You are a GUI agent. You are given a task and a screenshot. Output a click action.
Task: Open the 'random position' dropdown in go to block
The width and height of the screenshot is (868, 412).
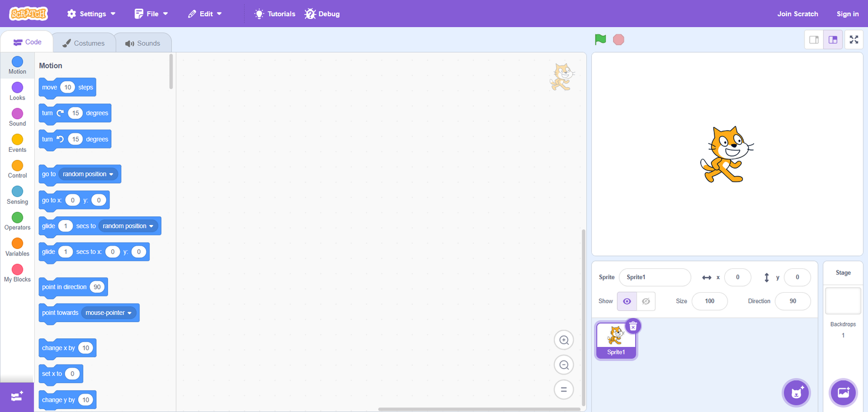(88, 174)
